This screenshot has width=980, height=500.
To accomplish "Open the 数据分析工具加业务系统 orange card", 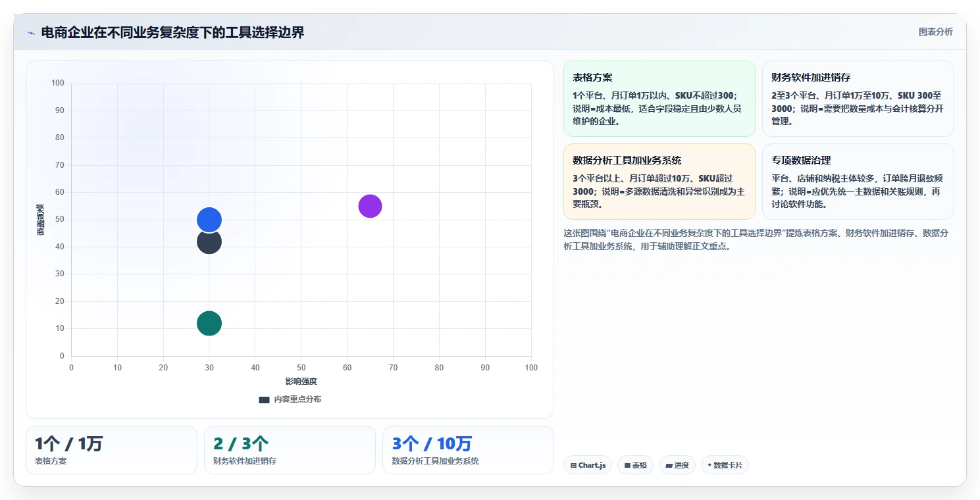I will click(x=659, y=182).
